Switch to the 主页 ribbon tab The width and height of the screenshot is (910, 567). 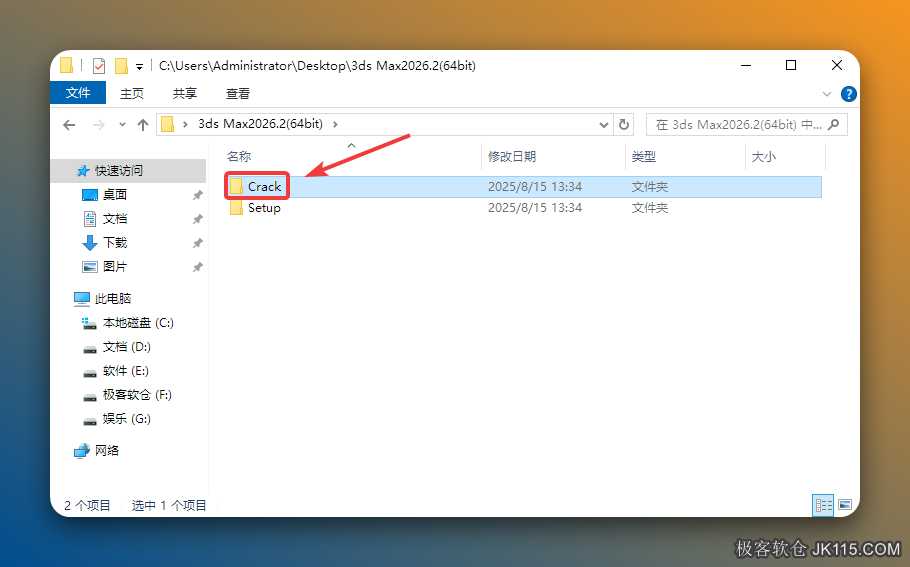[x=132, y=93]
